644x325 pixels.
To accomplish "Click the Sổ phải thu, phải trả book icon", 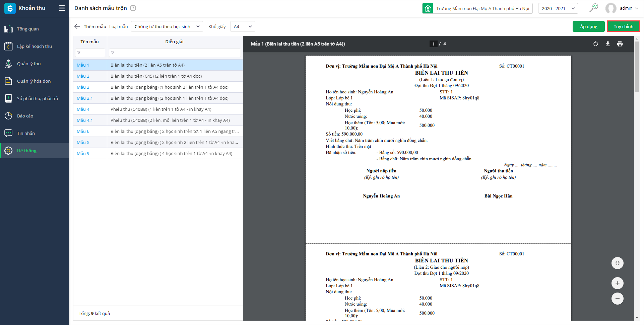I will pyautogui.click(x=8, y=98).
